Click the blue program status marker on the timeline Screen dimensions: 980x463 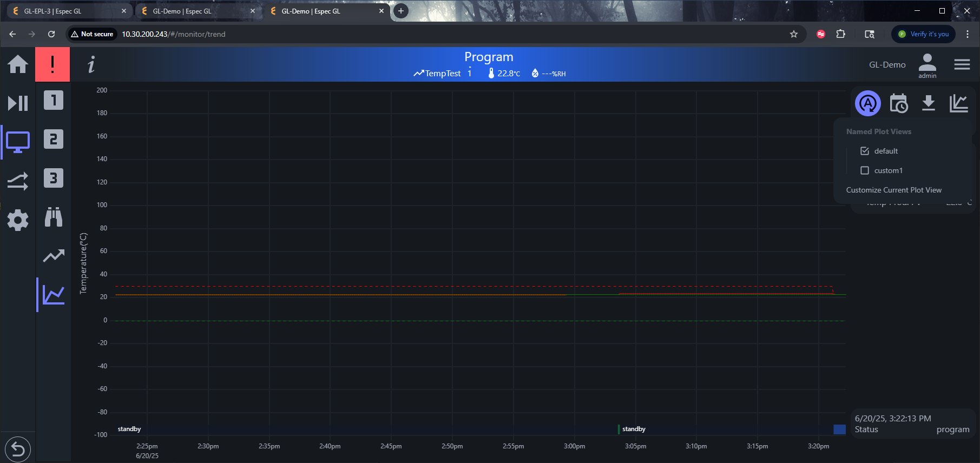point(839,429)
